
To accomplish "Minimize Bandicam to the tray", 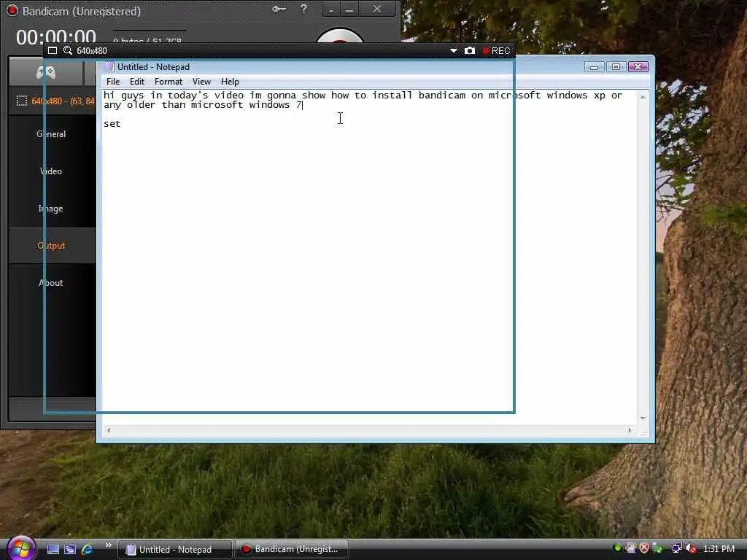I will coord(331,9).
